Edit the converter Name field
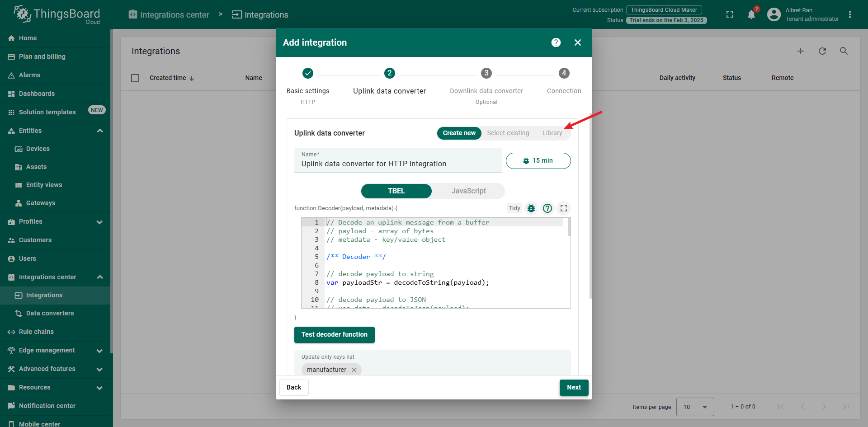The width and height of the screenshot is (868, 427). (x=398, y=160)
